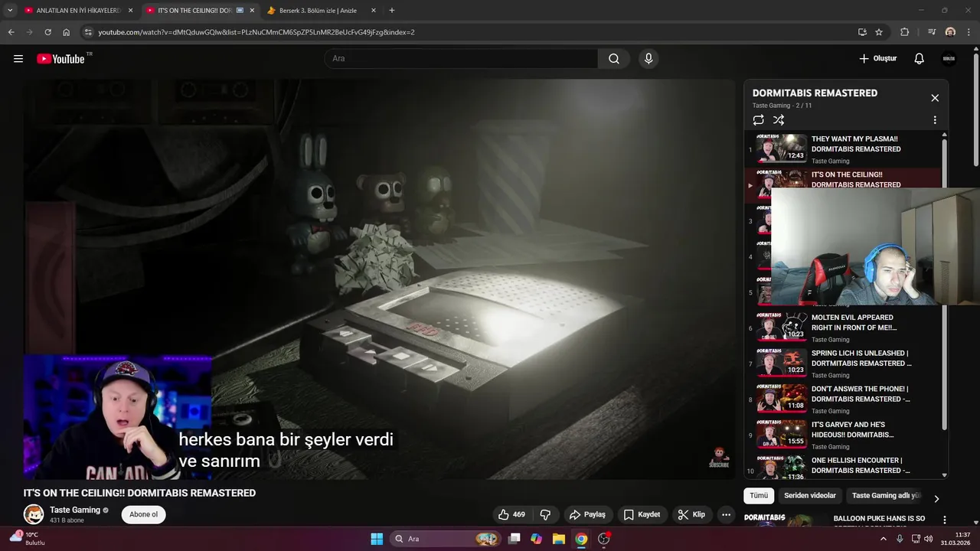Open the tab search dropdown

pyautogui.click(x=10, y=11)
